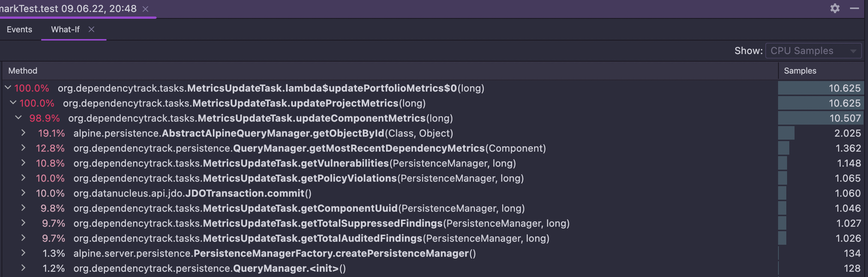Expand the createPersistenceManager node
Viewport: 868px width, 277px height.
coord(23,253)
